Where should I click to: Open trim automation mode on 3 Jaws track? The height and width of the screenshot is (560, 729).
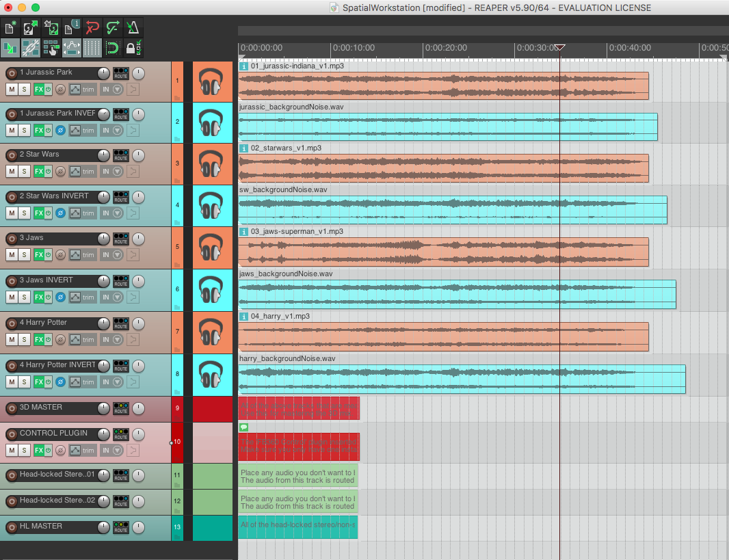click(83, 255)
